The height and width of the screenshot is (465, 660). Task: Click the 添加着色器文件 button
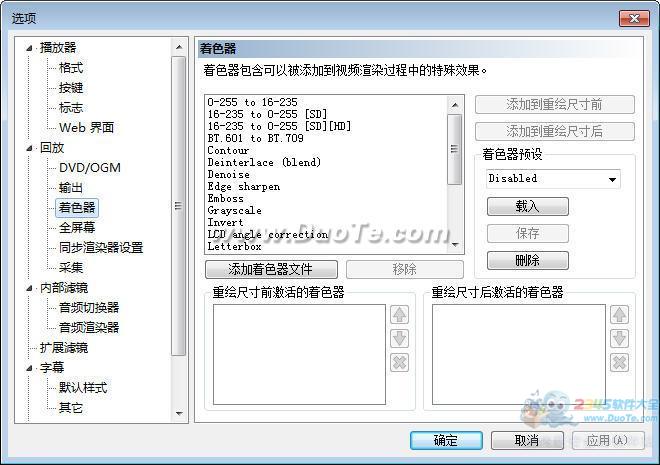(x=270, y=270)
